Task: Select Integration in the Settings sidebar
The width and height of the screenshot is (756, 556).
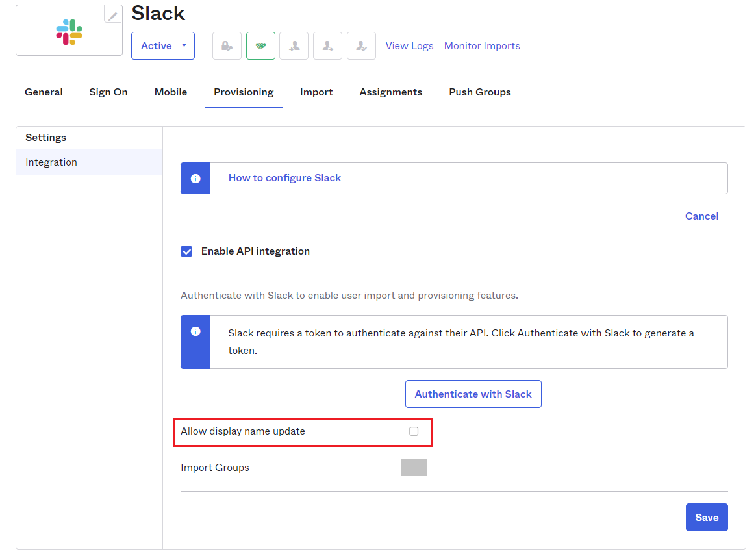Action: [x=51, y=162]
